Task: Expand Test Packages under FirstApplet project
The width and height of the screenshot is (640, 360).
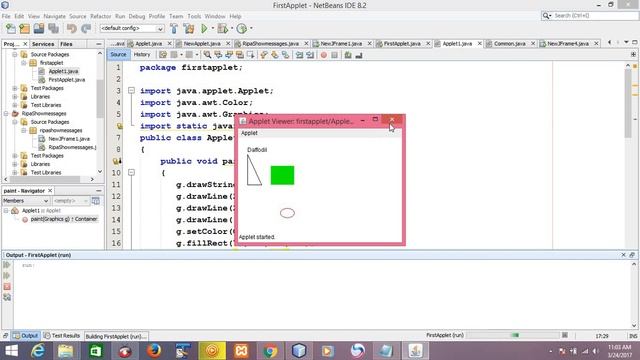Action: point(15,88)
